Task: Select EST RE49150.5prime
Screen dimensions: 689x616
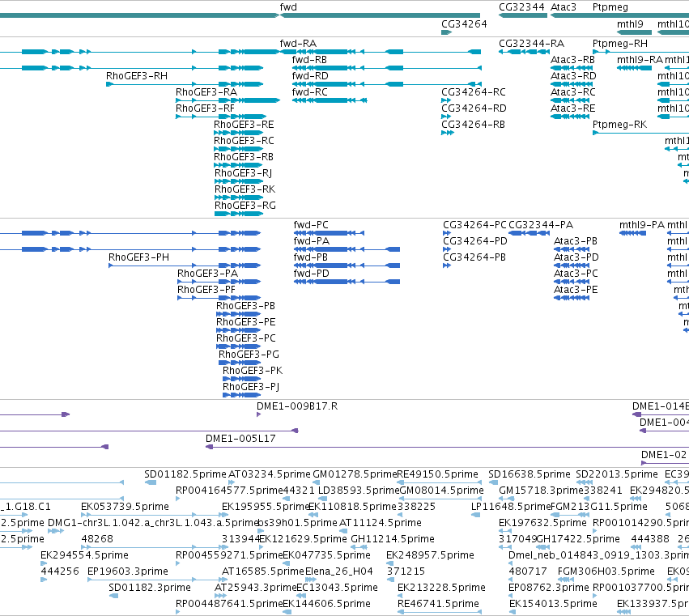Action: [x=439, y=483]
